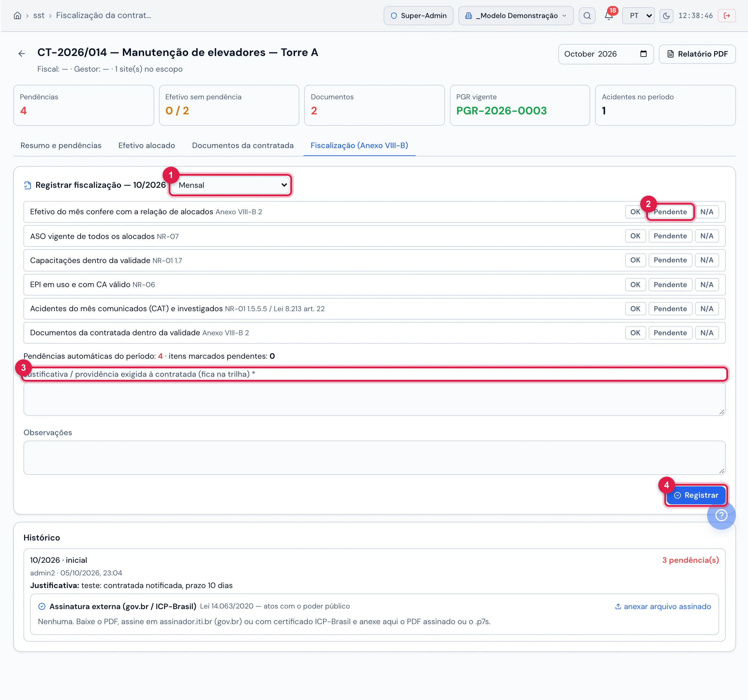Set 'Documentos da contratada dentro da validade' to N/A
Viewport: 748px width, 700px height.
click(x=707, y=333)
